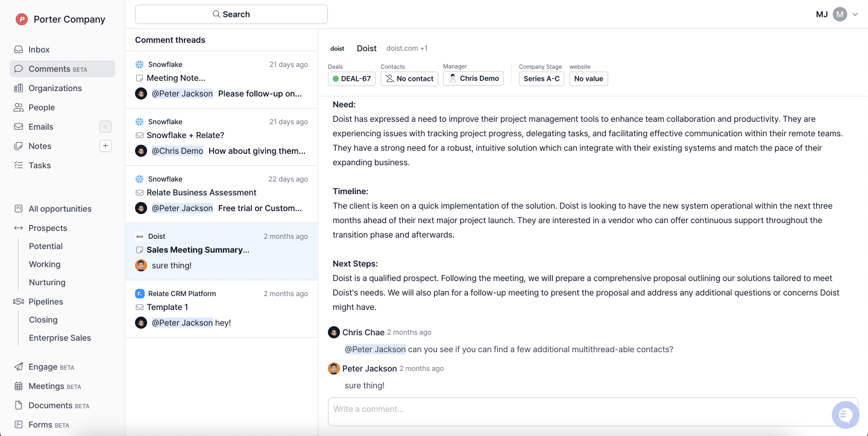
Task: Open the Doist Sales Meeting Summary thread
Action: 221,251
